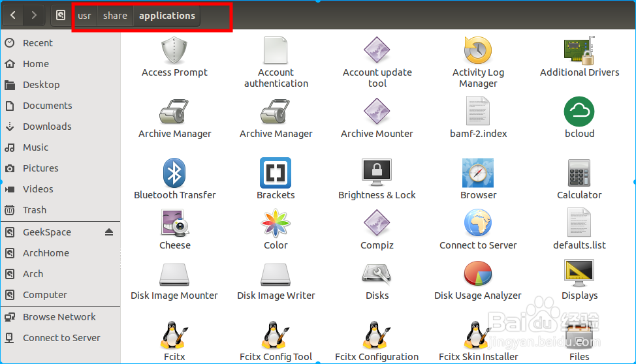Image resolution: width=636 pixels, height=364 pixels.
Task: Open Recent in the sidebar
Action: pos(61,43)
